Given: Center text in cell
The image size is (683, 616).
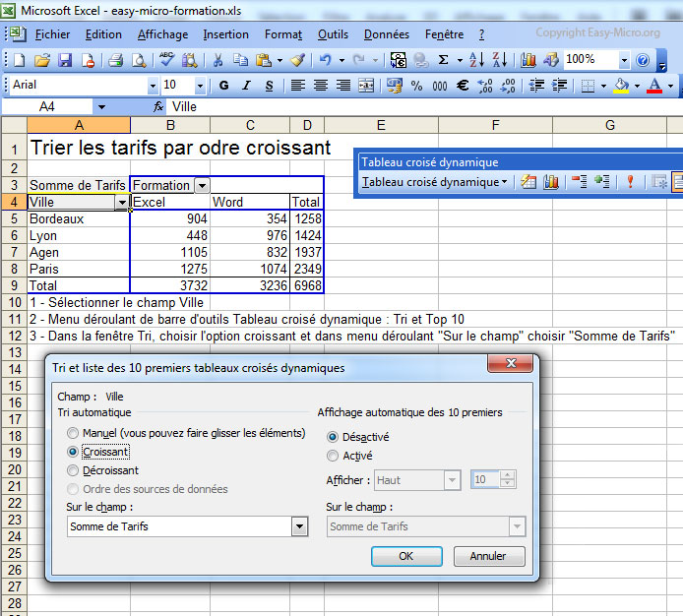Looking at the screenshot, I should pos(321,86).
